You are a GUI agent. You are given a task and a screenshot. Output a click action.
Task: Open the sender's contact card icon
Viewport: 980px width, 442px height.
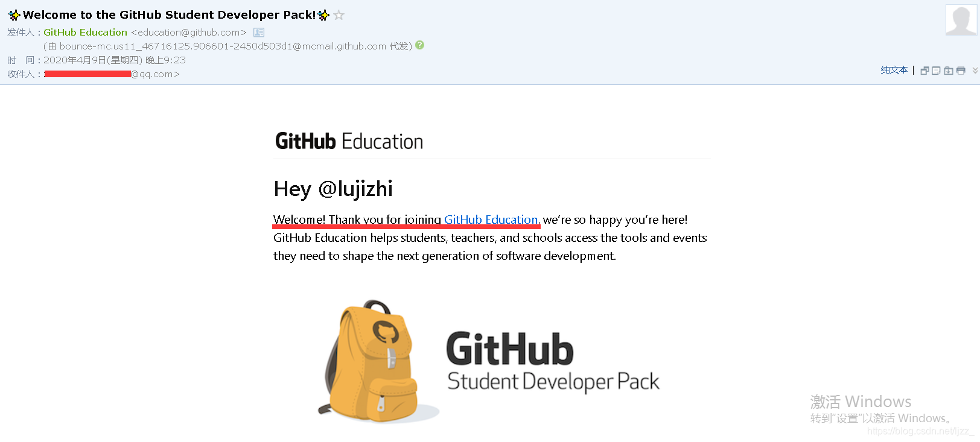[259, 33]
